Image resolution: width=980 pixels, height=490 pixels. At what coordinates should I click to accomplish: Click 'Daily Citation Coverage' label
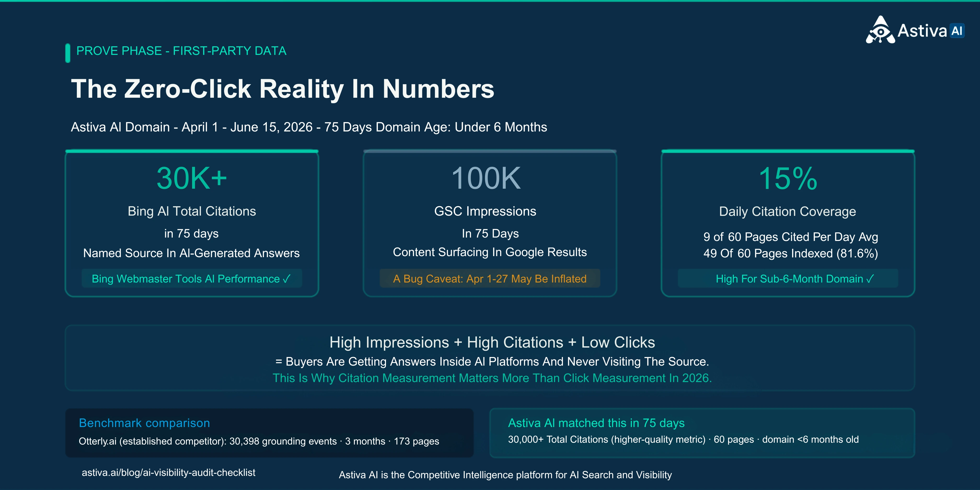(x=787, y=211)
